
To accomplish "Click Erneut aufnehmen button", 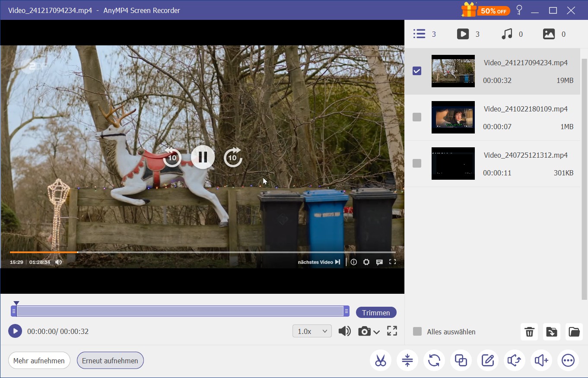I will click(110, 361).
